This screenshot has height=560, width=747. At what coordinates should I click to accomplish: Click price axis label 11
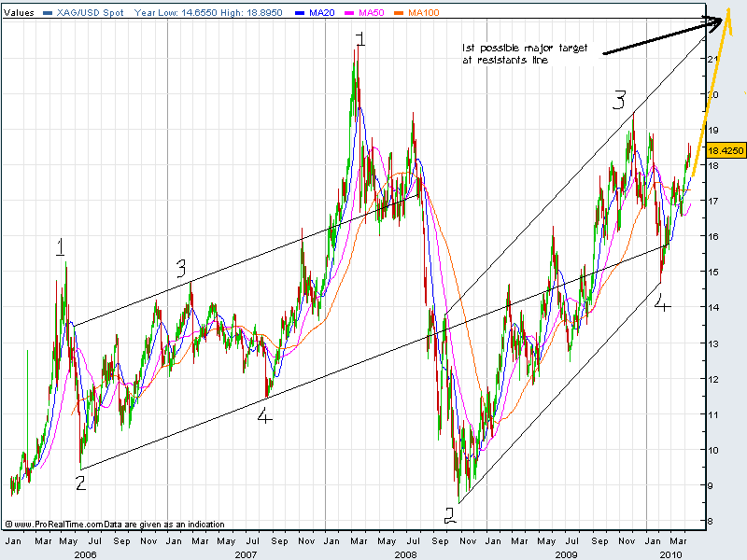pyautogui.click(x=713, y=414)
